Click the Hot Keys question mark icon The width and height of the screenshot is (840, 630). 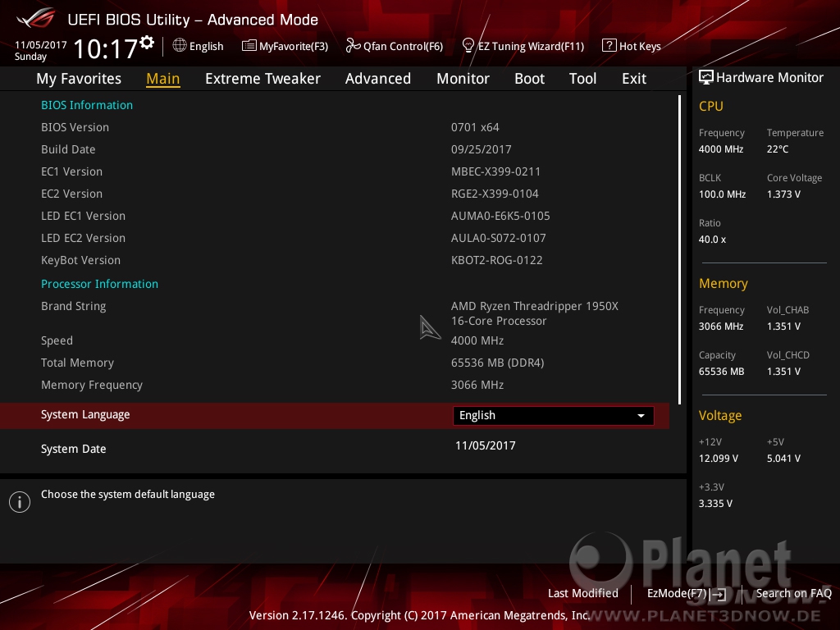coord(609,46)
